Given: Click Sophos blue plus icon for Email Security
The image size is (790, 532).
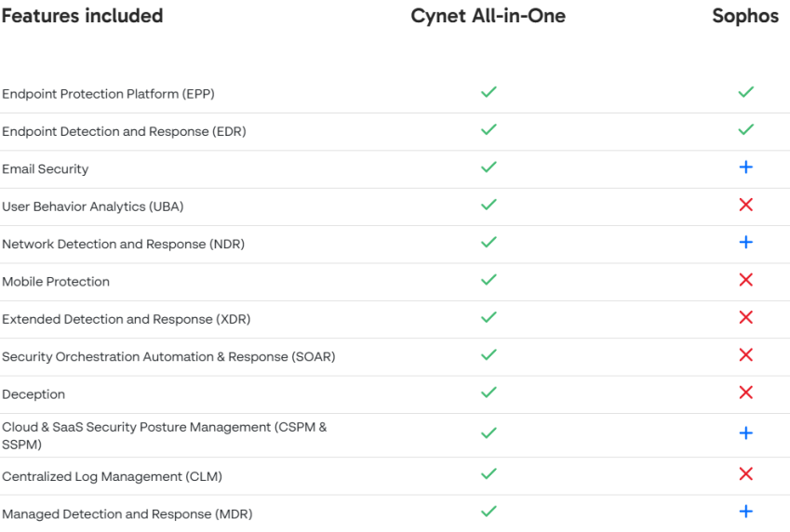Looking at the screenshot, I should (x=745, y=167).
